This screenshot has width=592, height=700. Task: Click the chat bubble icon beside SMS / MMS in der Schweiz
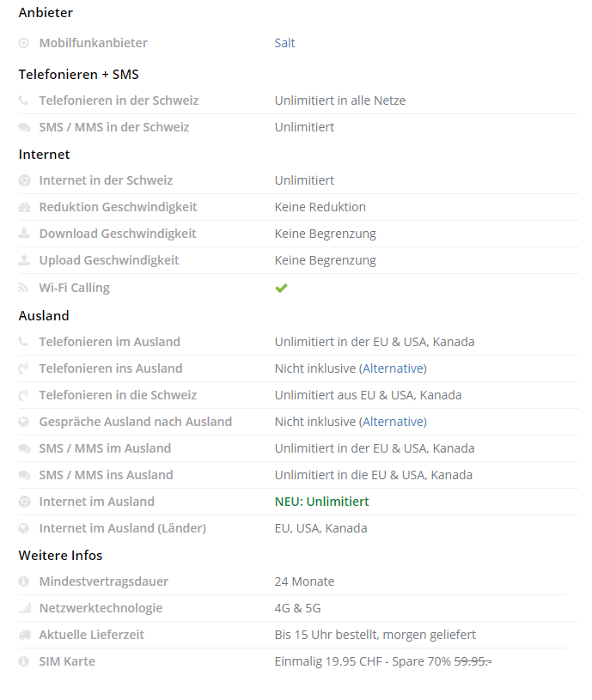click(x=23, y=127)
